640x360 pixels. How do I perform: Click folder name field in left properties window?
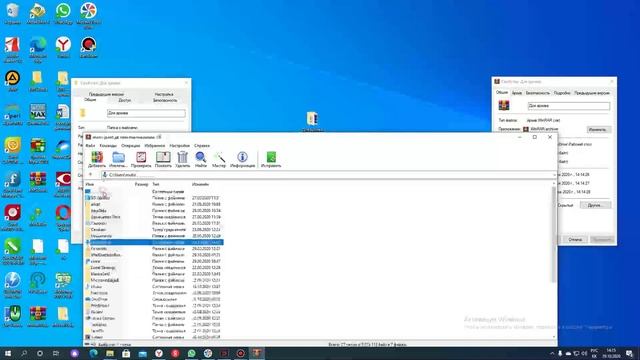click(146, 113)
